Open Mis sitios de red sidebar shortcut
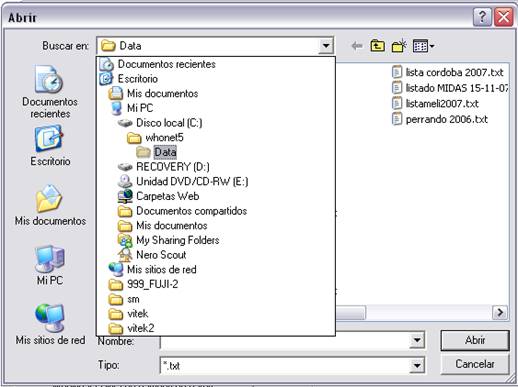Viewport: 518px width, 387px height. (50, 324)
